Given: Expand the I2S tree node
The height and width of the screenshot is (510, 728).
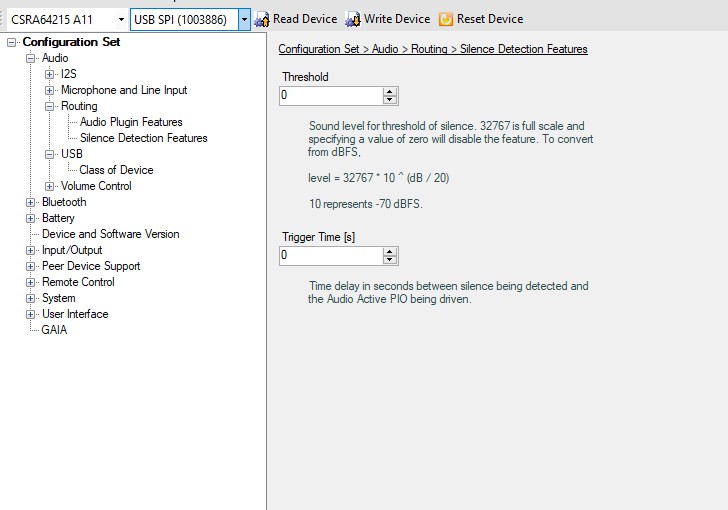Looking at the screenshot, I should point(50,74).
